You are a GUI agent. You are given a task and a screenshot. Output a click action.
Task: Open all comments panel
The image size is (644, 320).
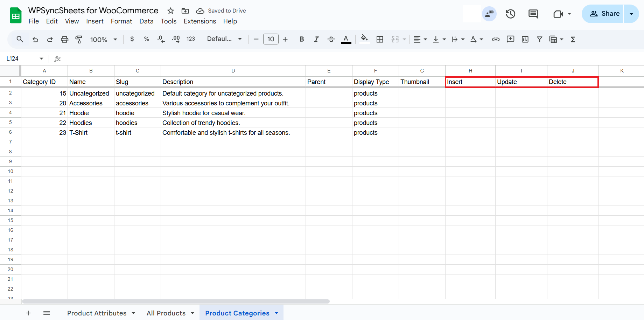point(533,14)
